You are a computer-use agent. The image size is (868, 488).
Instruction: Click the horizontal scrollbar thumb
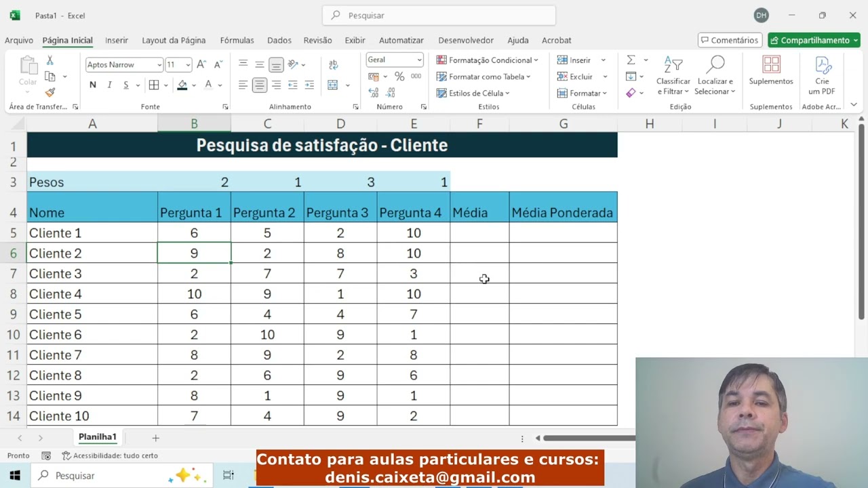tap(589, 438)
